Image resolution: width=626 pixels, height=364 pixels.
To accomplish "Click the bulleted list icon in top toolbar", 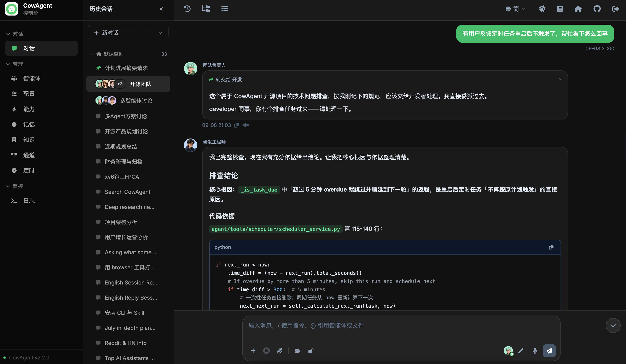I will click(x=225, y=9).
